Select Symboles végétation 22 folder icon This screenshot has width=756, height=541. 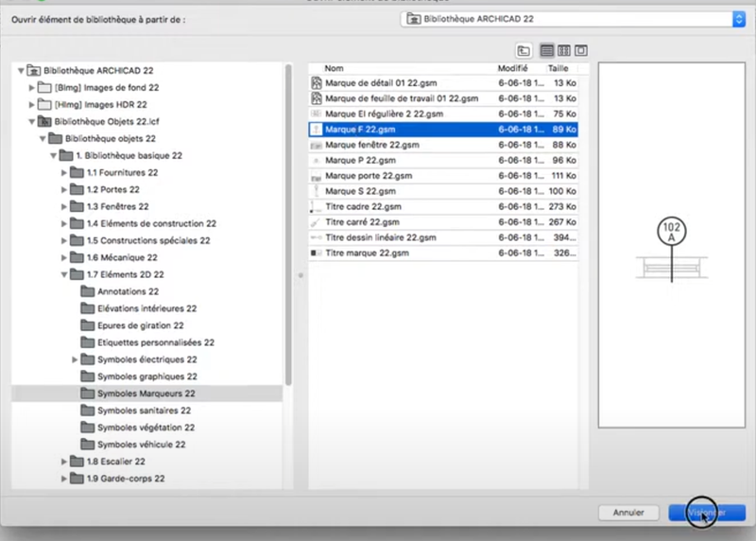[87, 428]
